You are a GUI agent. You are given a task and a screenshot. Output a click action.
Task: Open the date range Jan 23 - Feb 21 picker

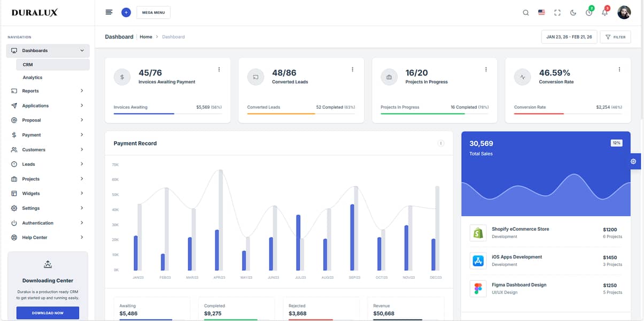(x=569, y=36)
